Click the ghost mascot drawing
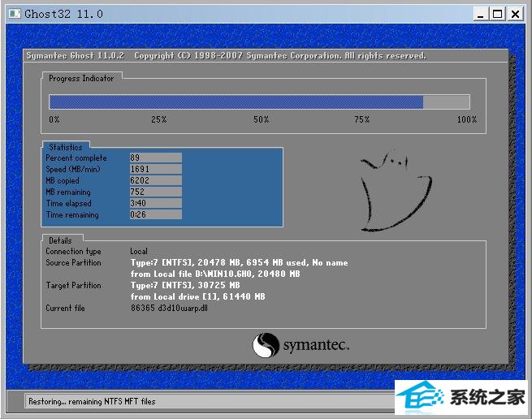 pos(396,191)
